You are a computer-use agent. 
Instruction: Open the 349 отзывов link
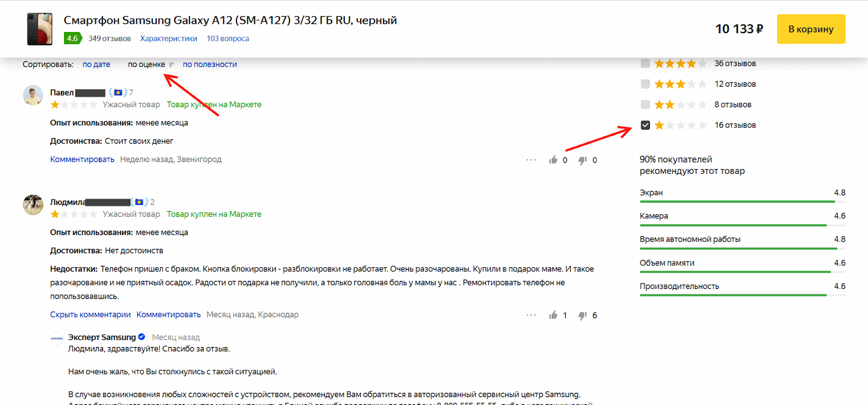[110, 38]
